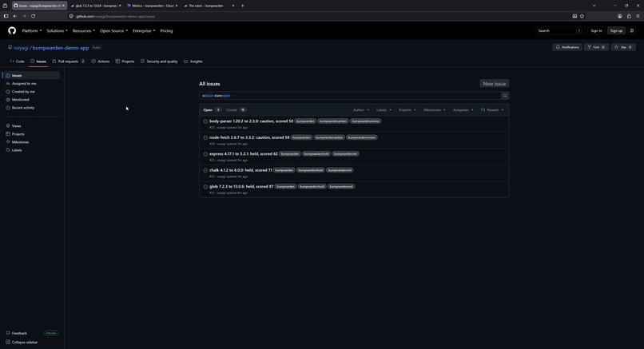Expand the Enterprise menu

click(144, 31)
